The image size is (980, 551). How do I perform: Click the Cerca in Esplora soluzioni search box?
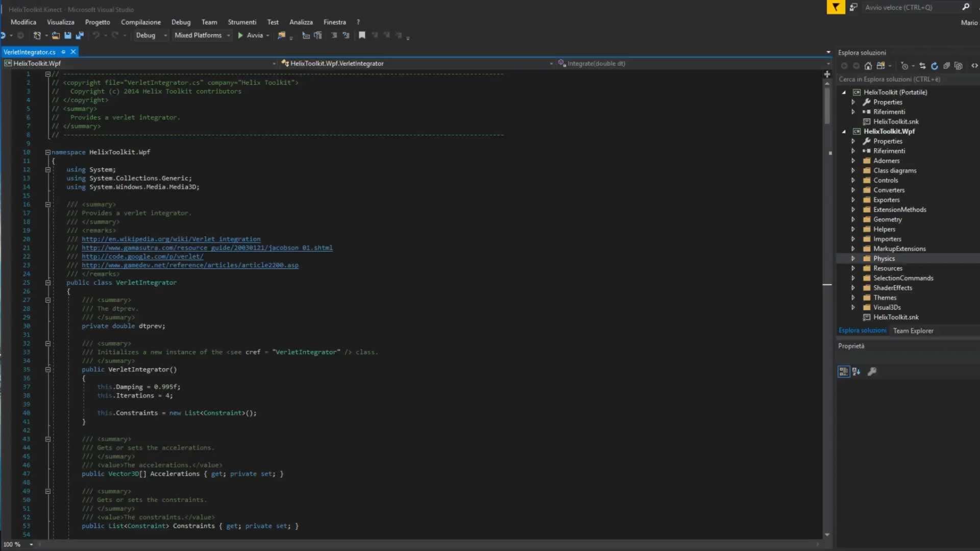[908, 79]
